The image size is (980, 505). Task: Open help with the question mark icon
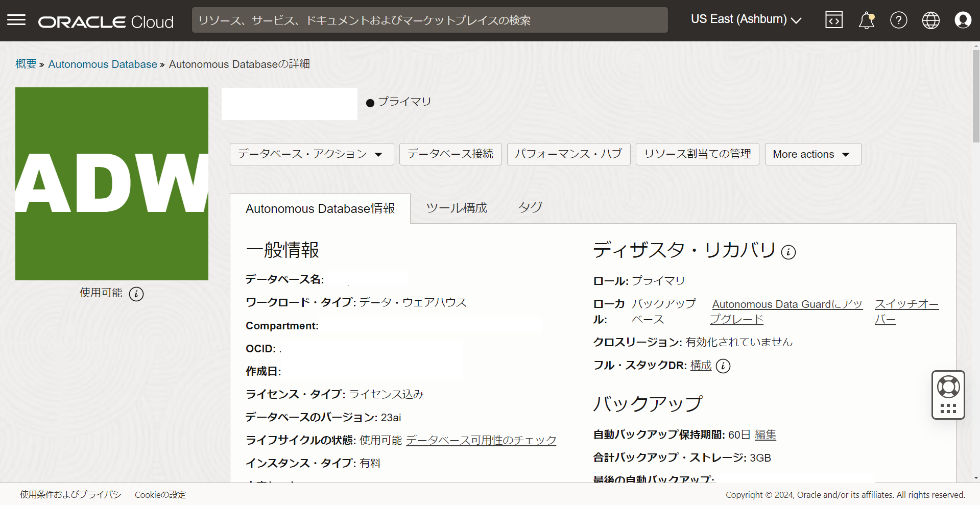(898, 20)
